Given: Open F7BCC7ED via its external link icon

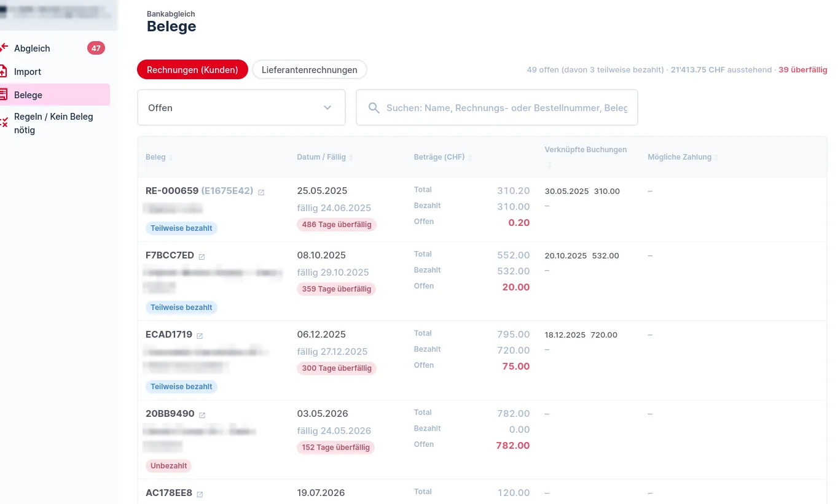Looking at the screenshot, I should pos(202,256).
